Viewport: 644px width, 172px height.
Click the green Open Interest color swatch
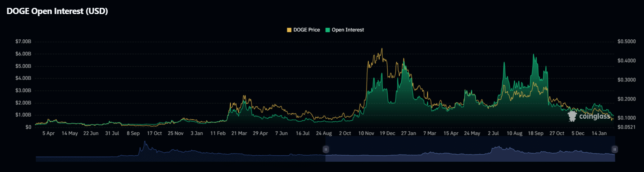tap(327, 30)
